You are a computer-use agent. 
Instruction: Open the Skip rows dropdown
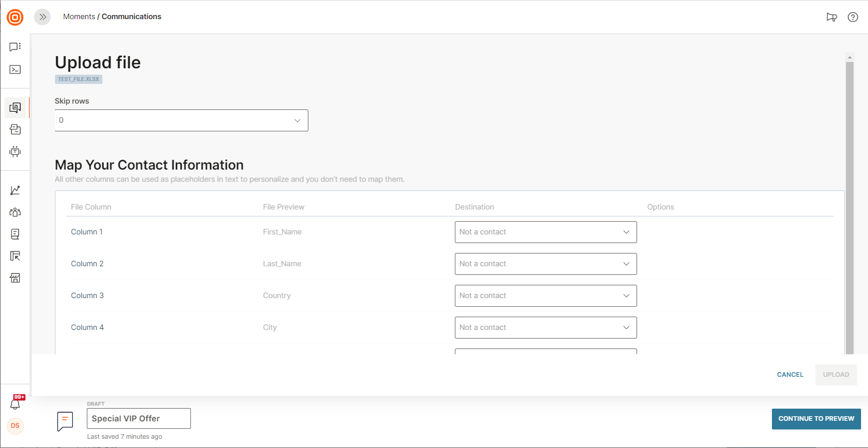coord(181,120)
